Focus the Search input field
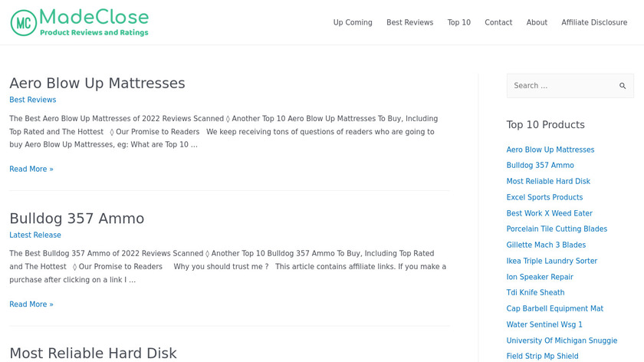This screenshot has height=362, width=644. [x=560, y=86]
